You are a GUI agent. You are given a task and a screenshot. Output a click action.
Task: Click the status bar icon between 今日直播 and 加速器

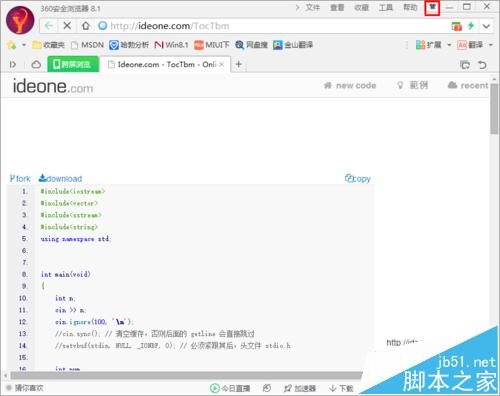[267, 388]
